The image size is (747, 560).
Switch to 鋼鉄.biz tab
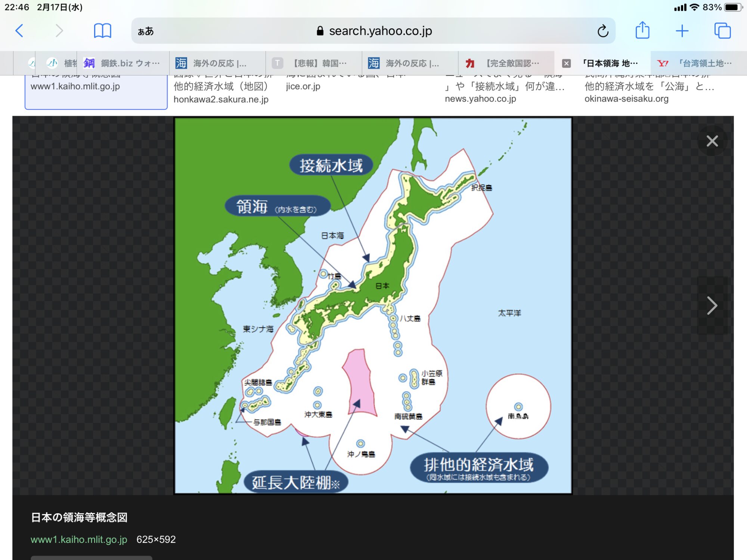point(123,63)
